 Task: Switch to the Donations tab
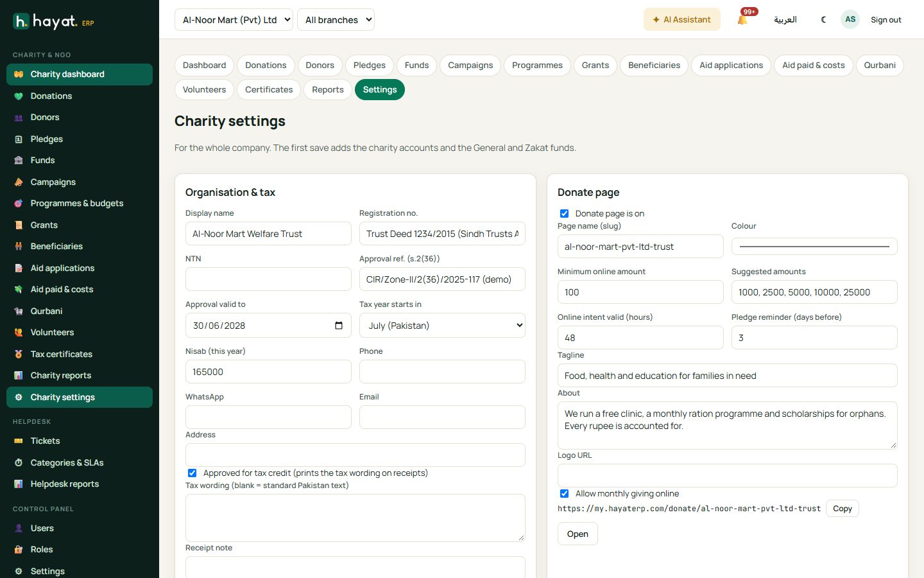point(266,66)
